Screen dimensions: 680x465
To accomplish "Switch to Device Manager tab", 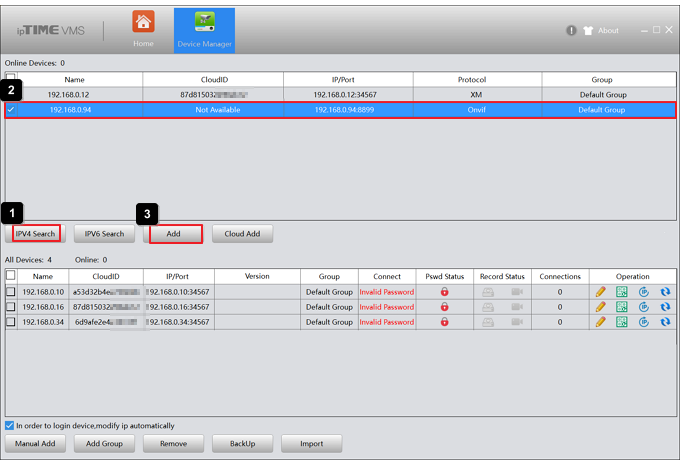I will pyautogui.click(x=204, y=30).
